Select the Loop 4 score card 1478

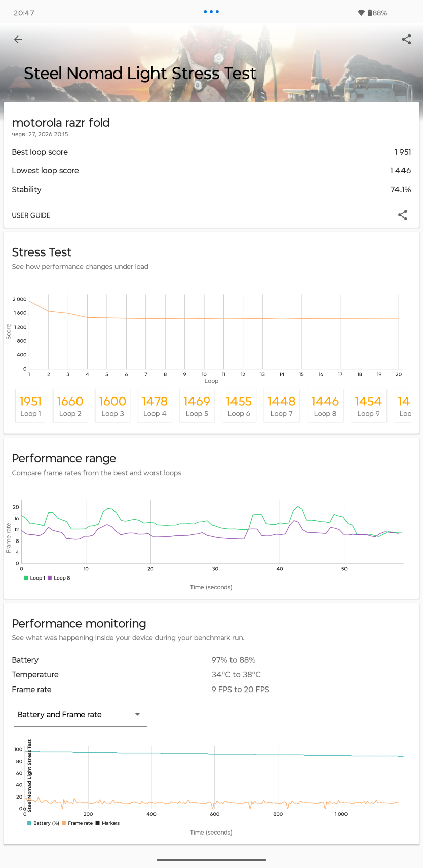[x=155, y=406]
